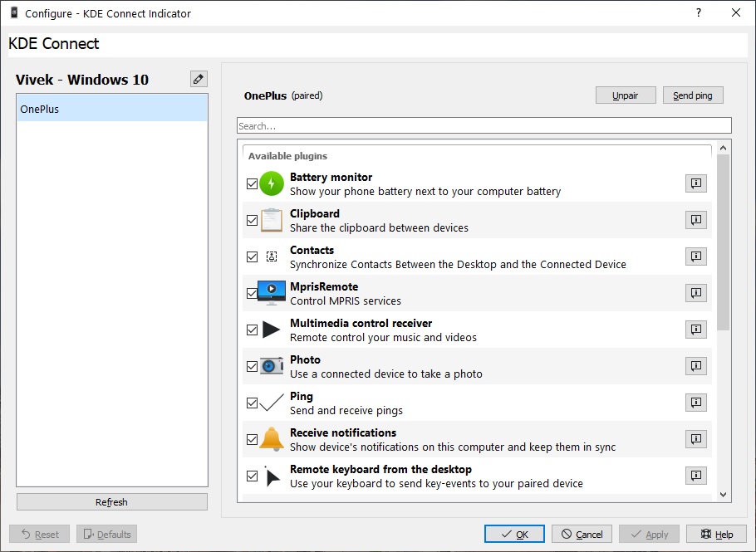The width and height of the screenshot is (756, 552).
Task: Click the Photo camera icon
Action: (272, 366)
